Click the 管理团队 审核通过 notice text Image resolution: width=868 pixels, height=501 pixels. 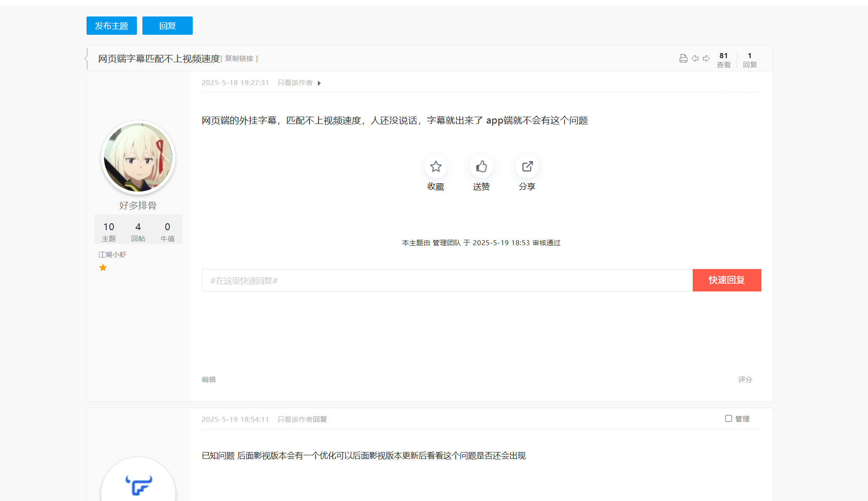(481, 243)
